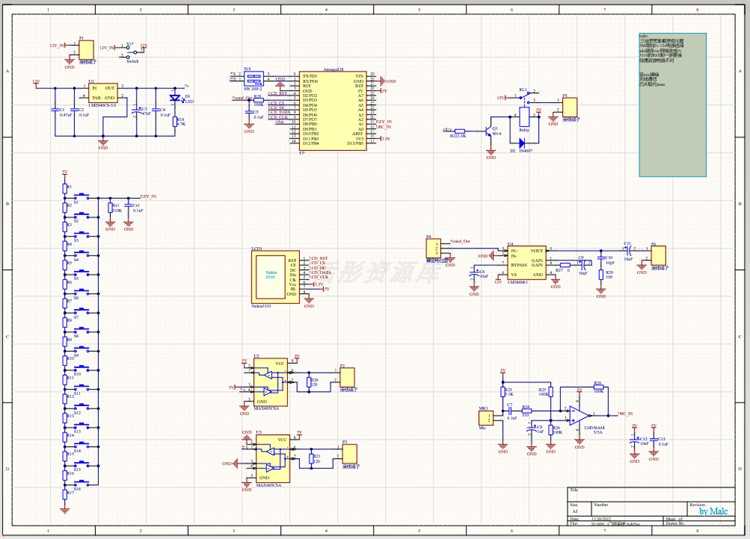Viewport: 750px width, 539px height.
Task: Select the termination resistor at upper MAX485
Action: [x=309, y=382]
